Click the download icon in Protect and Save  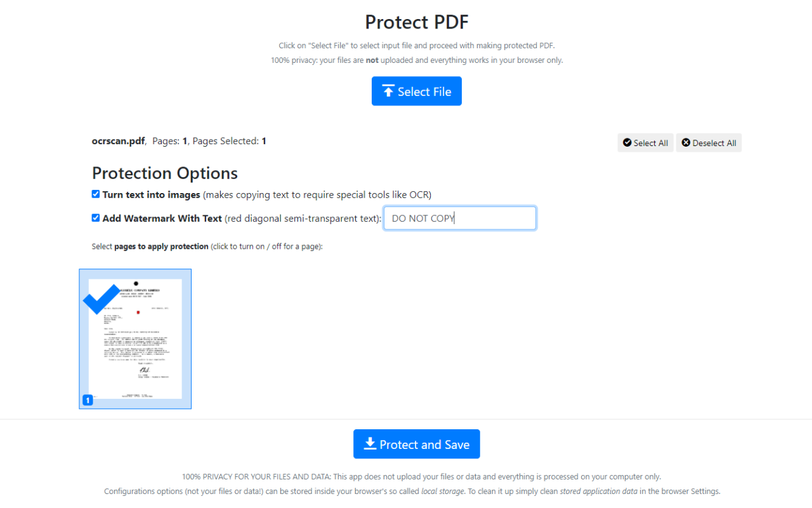370,443
